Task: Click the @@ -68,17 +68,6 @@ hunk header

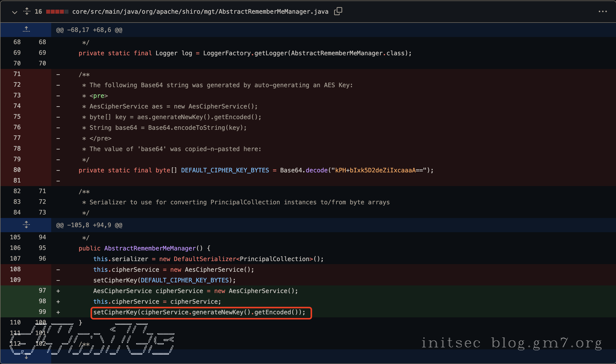Action: [89, 30]
